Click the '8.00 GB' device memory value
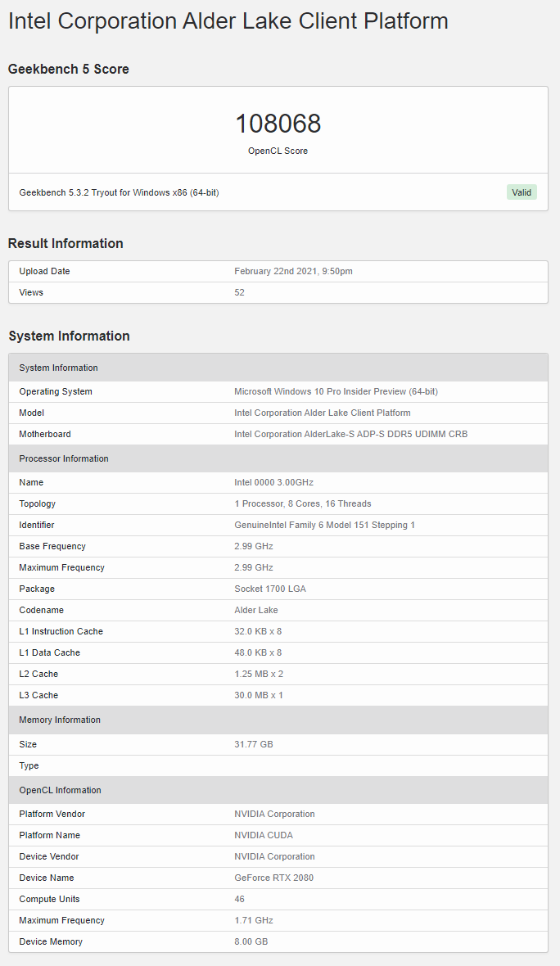560x966 pixels. coord(251,941)
